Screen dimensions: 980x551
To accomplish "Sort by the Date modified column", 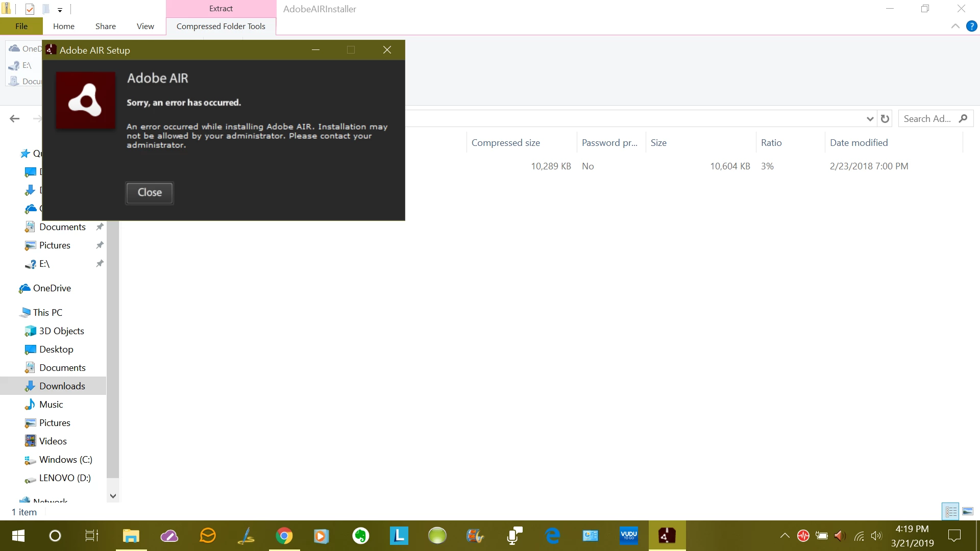I will coord(859,143).
